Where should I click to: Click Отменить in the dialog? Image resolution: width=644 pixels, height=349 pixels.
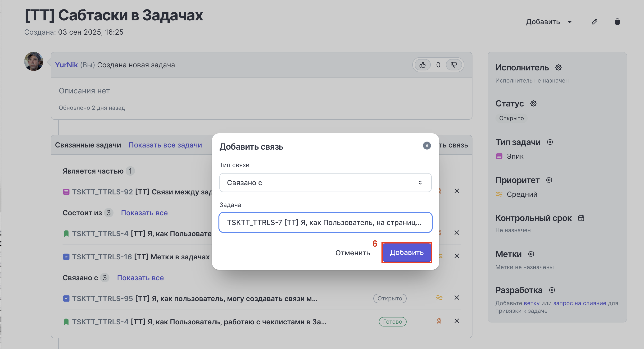coord(353,253)
